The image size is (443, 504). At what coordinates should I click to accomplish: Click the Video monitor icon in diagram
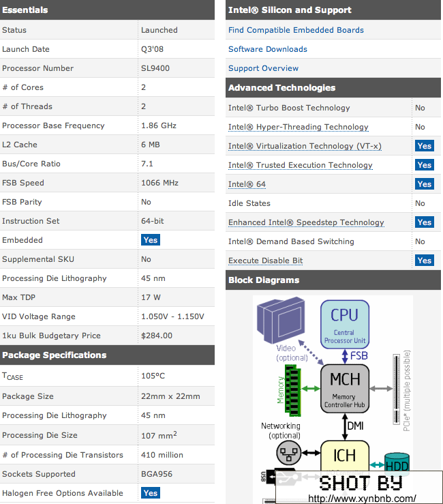coord(281,320)
